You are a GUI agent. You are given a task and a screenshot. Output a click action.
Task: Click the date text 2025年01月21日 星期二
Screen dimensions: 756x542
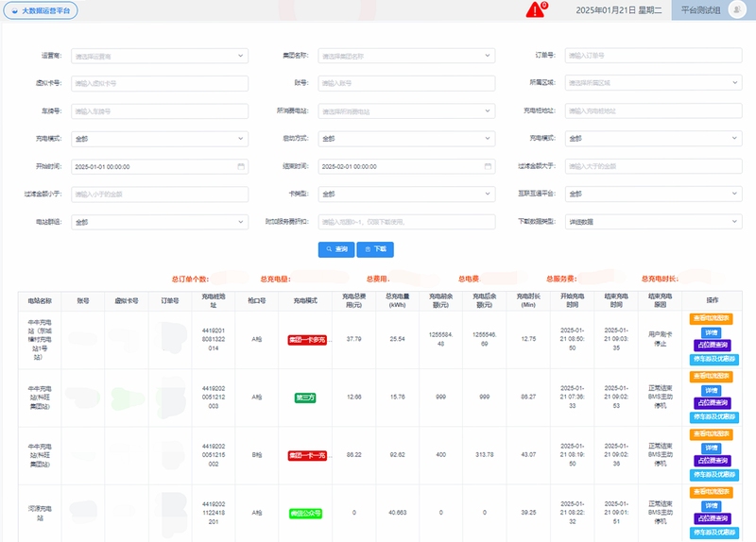click(619, 10)
